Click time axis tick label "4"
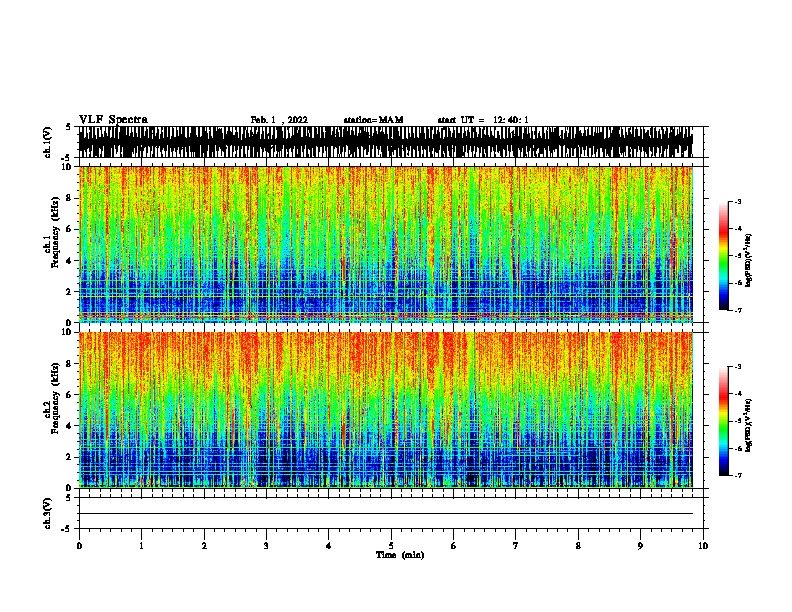The width and height of the screenshot is (792, 612). point(329,546)
